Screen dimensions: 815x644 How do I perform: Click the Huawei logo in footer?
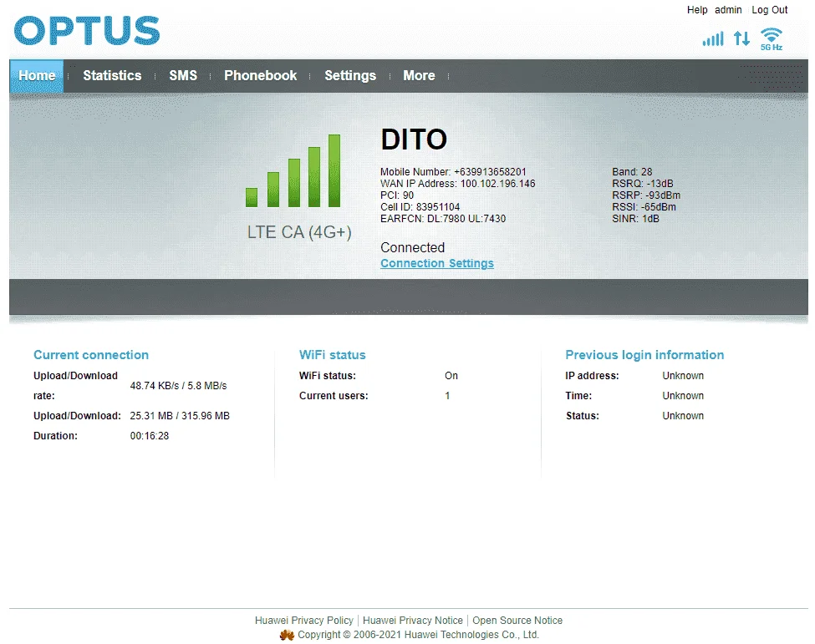coord(287,635)
